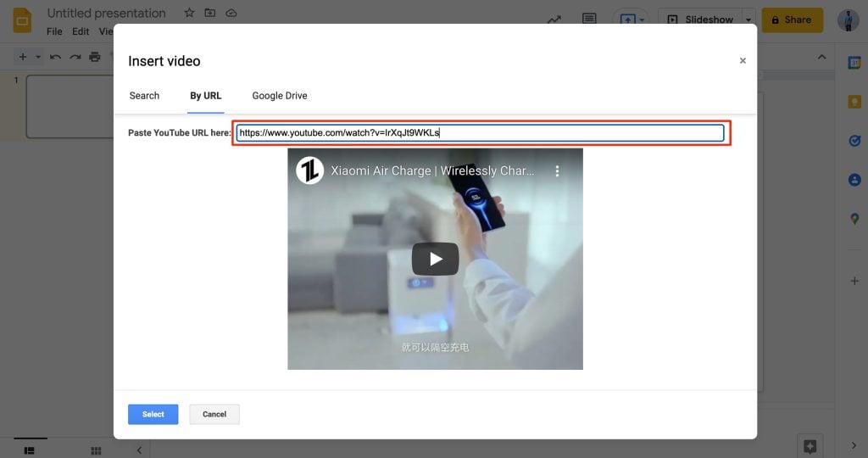Image resolution: width=868 pixels, height=458 pixels.
Task: Switch to the Search tab
Action: click(x=144, y=96)
